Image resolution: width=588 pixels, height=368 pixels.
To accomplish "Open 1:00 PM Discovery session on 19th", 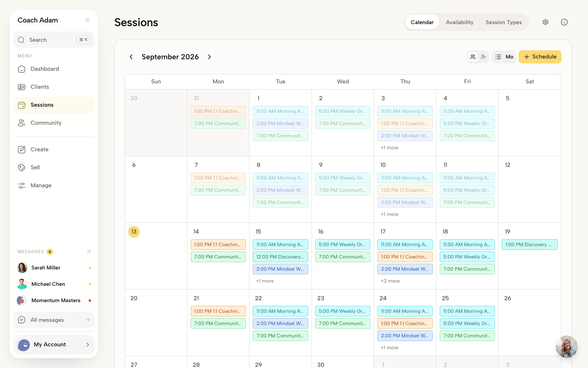I will coord(530,245).
